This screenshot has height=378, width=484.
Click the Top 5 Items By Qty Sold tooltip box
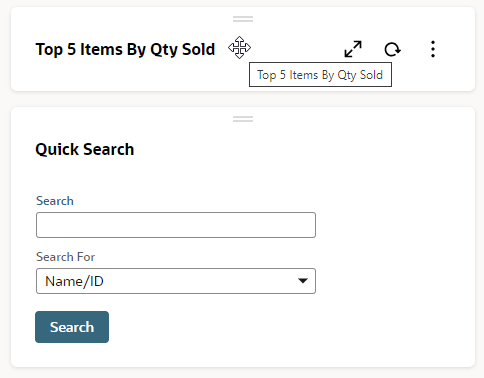point(320,75)
